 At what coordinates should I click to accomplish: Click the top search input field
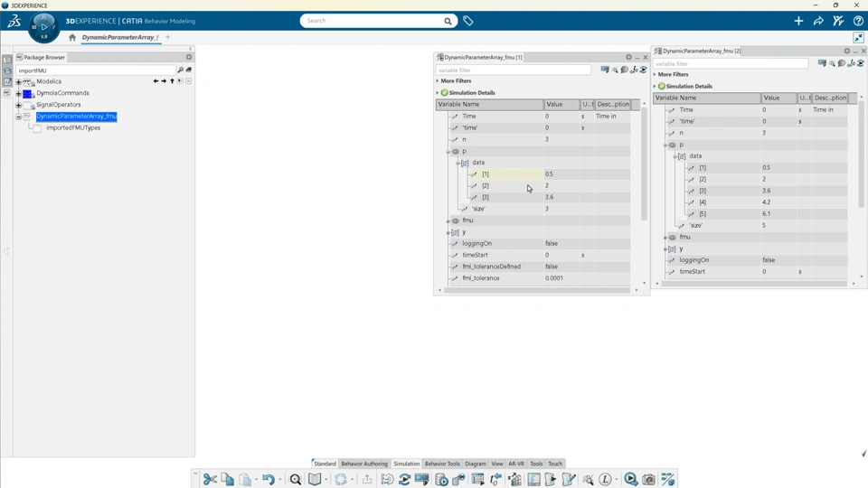pyautogui.click(x=373, y=21)
